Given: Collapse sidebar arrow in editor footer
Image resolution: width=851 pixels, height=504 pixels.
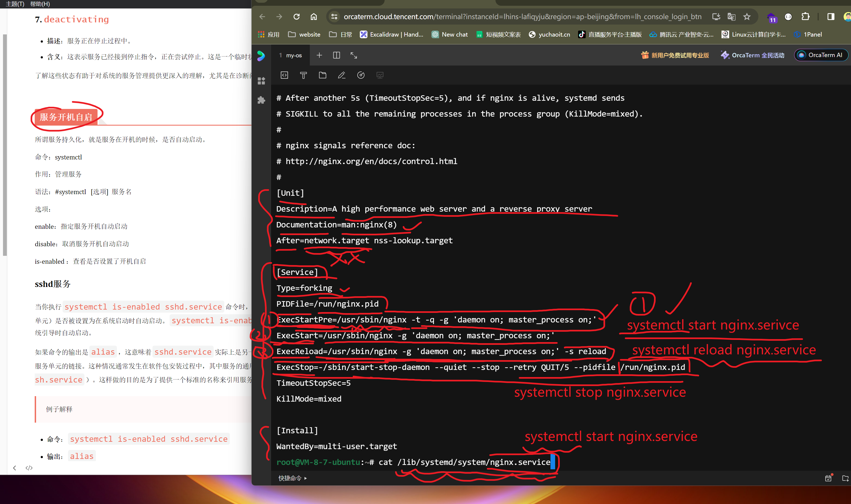Looking at the screenshot, I should (14, 468).
